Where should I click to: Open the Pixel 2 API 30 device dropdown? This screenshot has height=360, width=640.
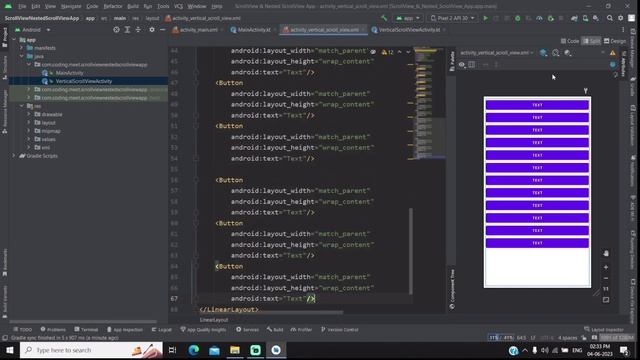(452, 18)
